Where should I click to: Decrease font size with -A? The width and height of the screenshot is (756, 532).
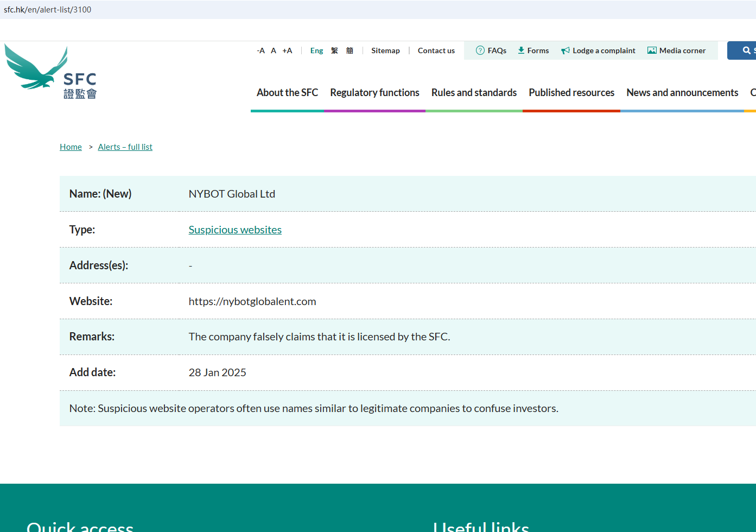click(x=261, y=50)
